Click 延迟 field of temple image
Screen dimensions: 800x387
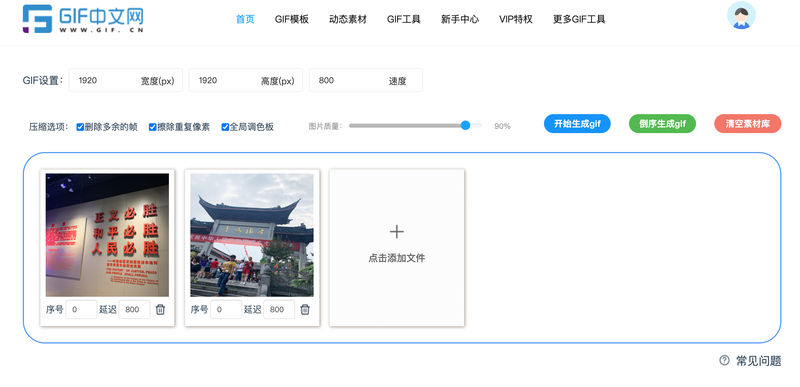[279, 309]
